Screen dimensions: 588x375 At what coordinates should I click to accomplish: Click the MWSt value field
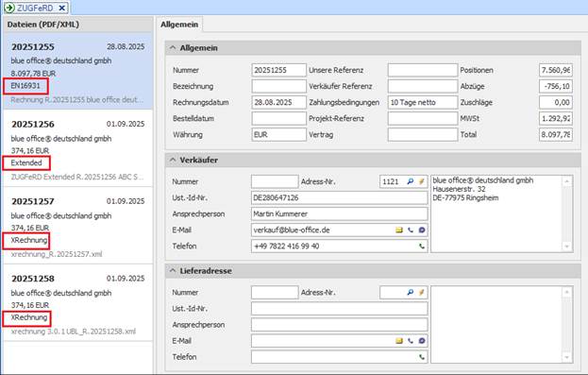(x=556, y=119)
